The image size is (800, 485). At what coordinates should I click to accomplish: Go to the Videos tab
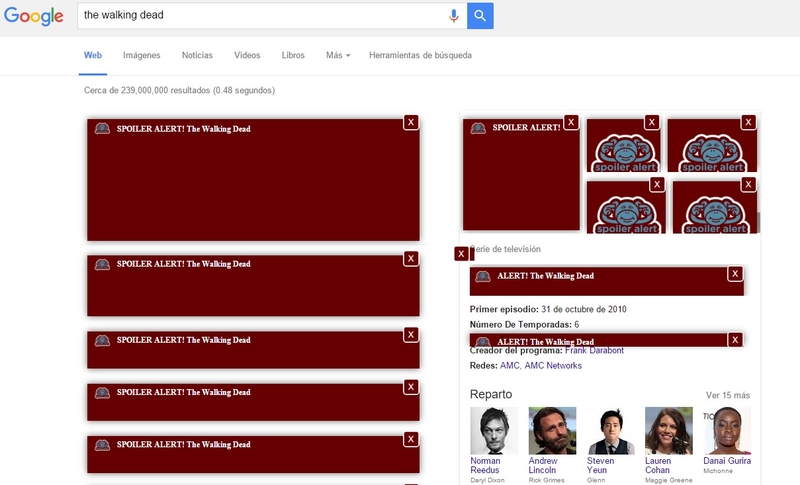(x=247, y=55)
